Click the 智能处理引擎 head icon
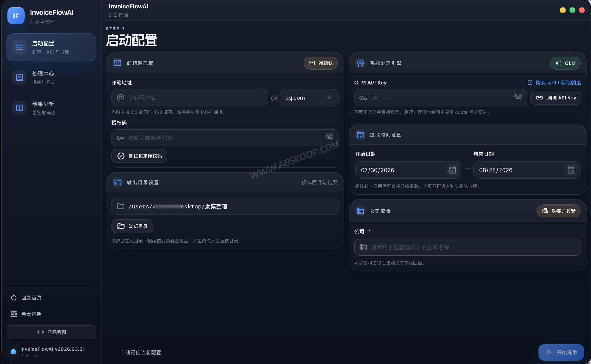Image resolution: width=591 pixels, height=364 pixels. tap(360, 63)
